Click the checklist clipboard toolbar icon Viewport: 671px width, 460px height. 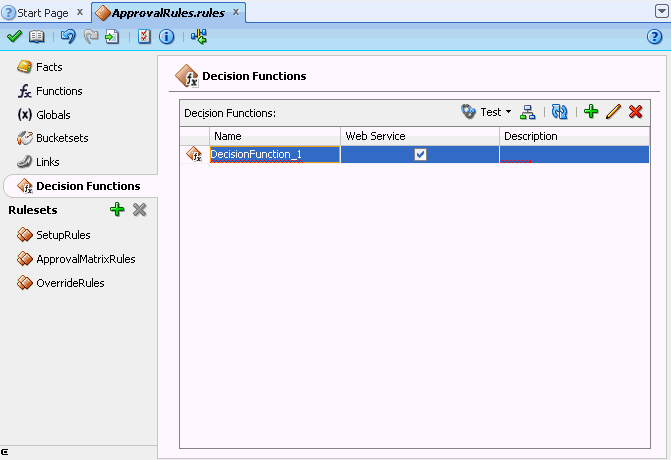click(x=144, y=37)
